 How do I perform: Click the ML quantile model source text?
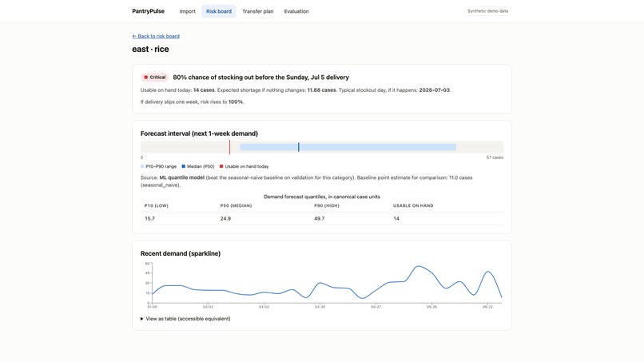[181, 178]
